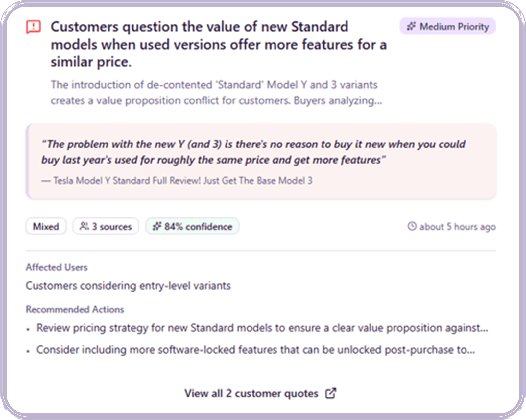Viewport: 526px width, 420px height.
Task: Click the sparkle icon in confidence badge
Action: pyautogui.click(x=157, y=226)
